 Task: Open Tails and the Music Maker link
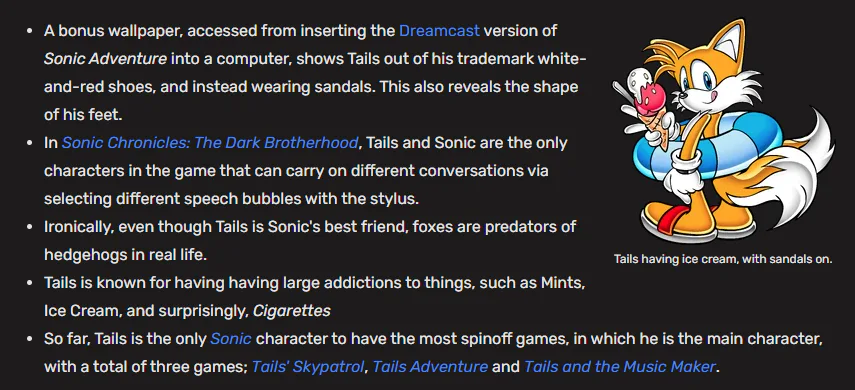pyautogui.click(x=619, y=367)
